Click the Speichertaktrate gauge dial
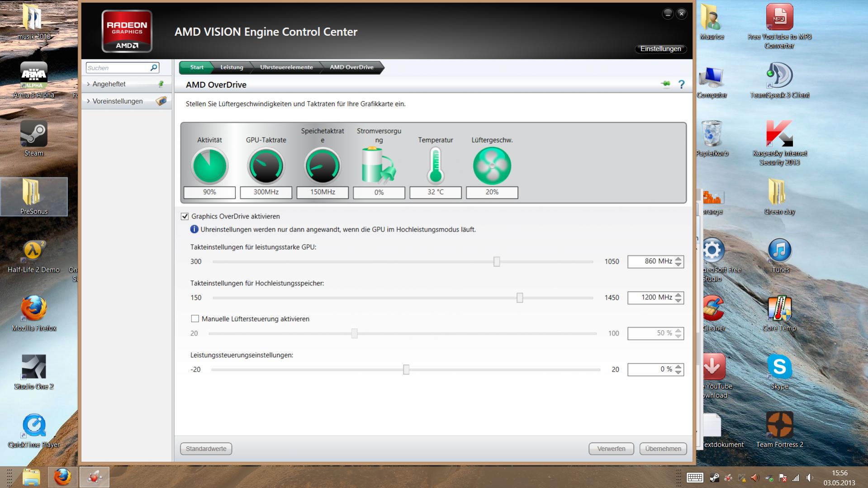Image resolution: width=868 pixels, height=488 pixels. point(323,166)
